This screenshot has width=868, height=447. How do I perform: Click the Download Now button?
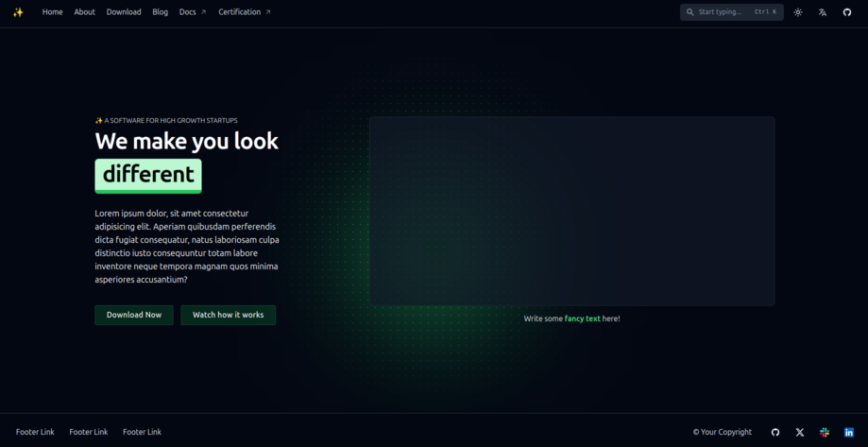tap(134, 316)
